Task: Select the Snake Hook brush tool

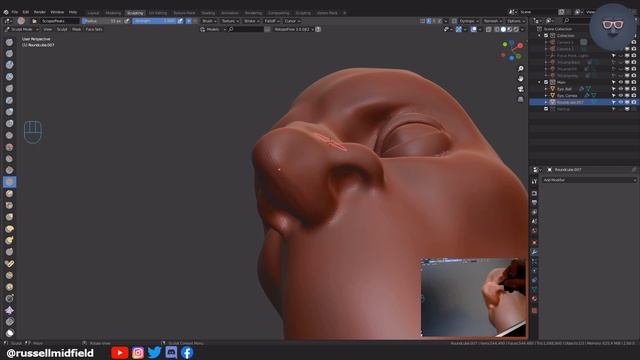Action: coord(9,240)
